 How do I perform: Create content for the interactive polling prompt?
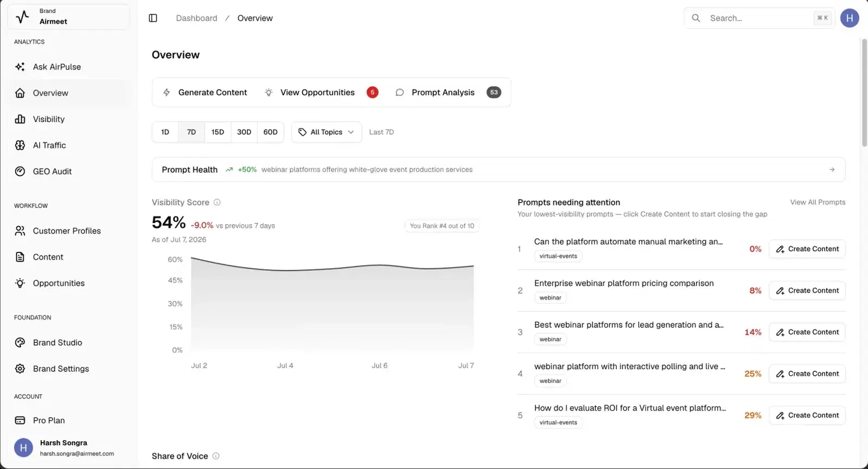click(807, 373)
